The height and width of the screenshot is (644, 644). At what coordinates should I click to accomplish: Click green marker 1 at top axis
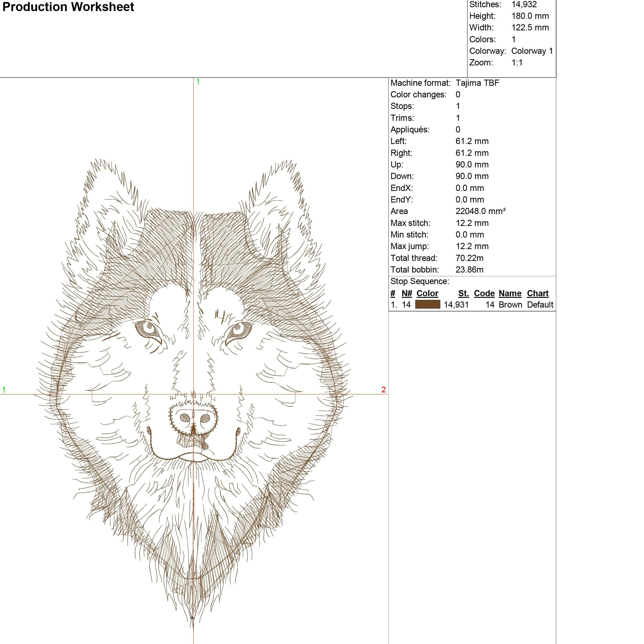click(x=198, y=82)
